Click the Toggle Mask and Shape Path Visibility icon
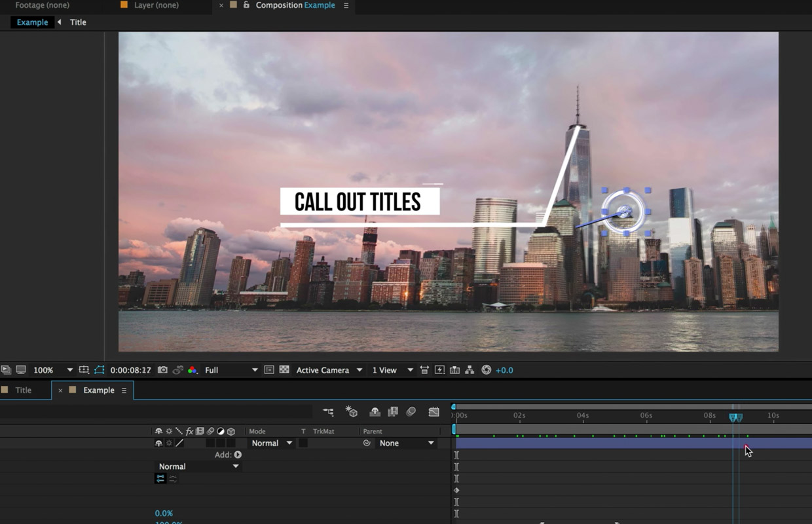 [x=99, y=370]
